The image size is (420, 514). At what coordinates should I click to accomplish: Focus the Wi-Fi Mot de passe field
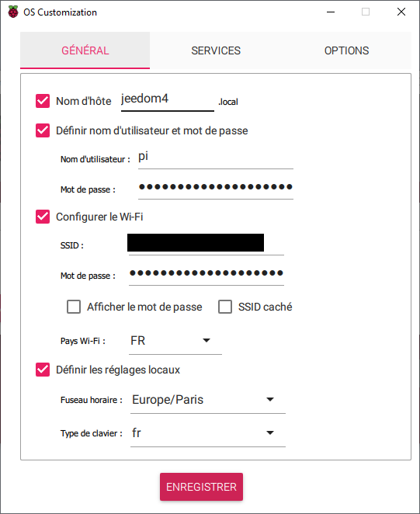pyautogui.click(x=207, y=274)
